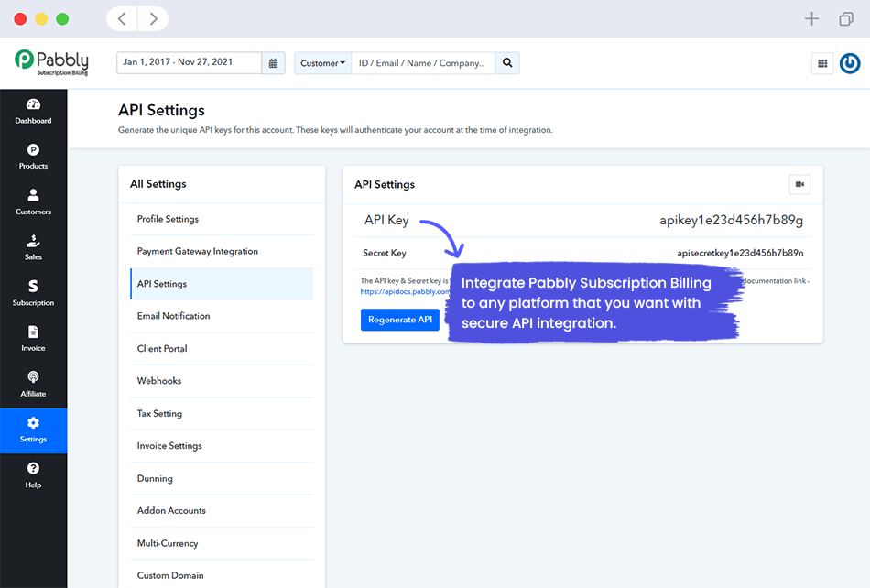Open the Subscription sidebar section
870x588 pixels.
click(x=33, y=293)
